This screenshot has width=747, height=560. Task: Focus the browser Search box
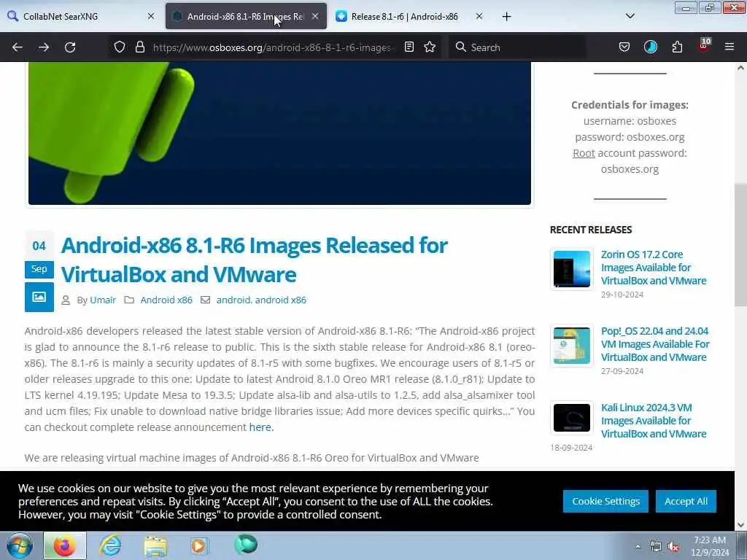519,47
